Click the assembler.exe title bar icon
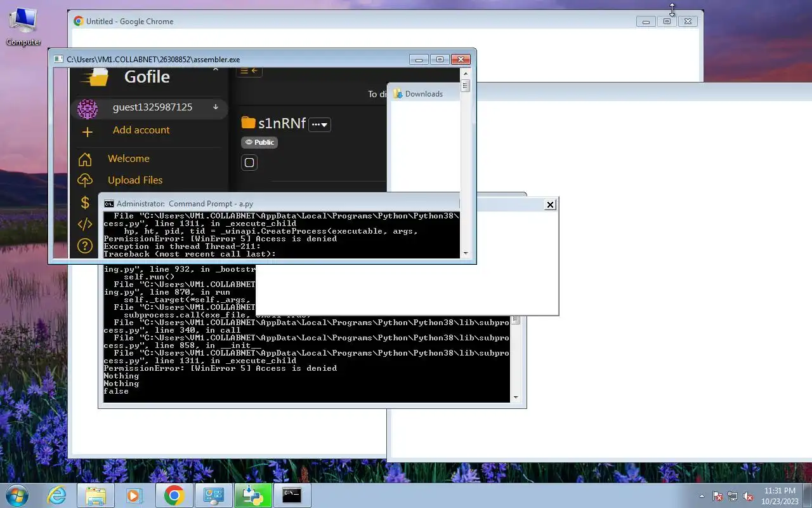 (58, 60)
